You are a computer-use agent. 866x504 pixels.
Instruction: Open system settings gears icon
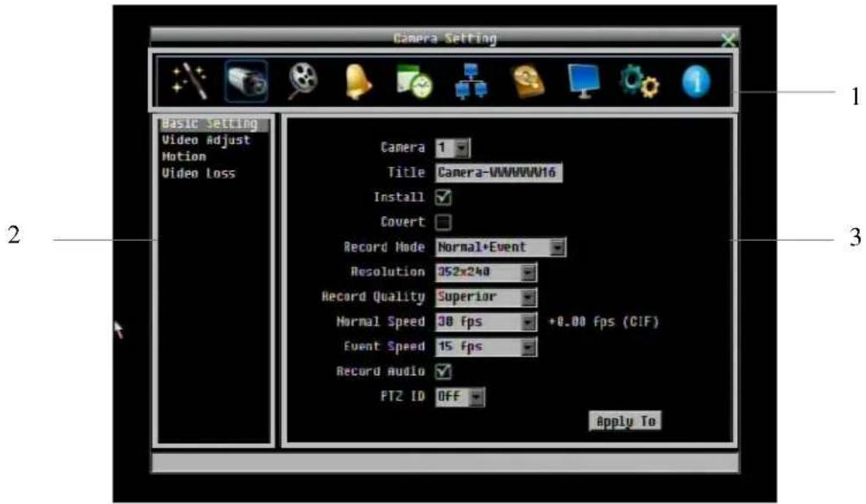640,82
